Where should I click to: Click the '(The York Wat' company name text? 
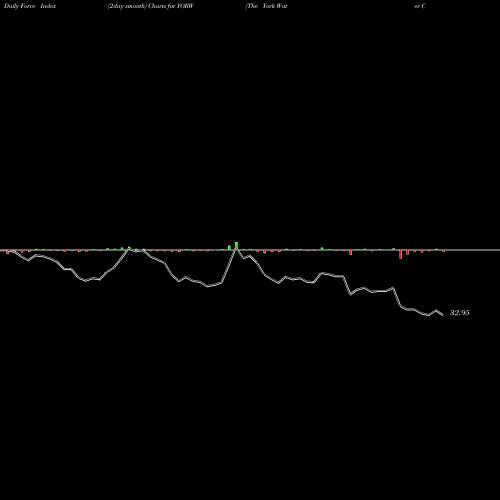tap(266, 6)
